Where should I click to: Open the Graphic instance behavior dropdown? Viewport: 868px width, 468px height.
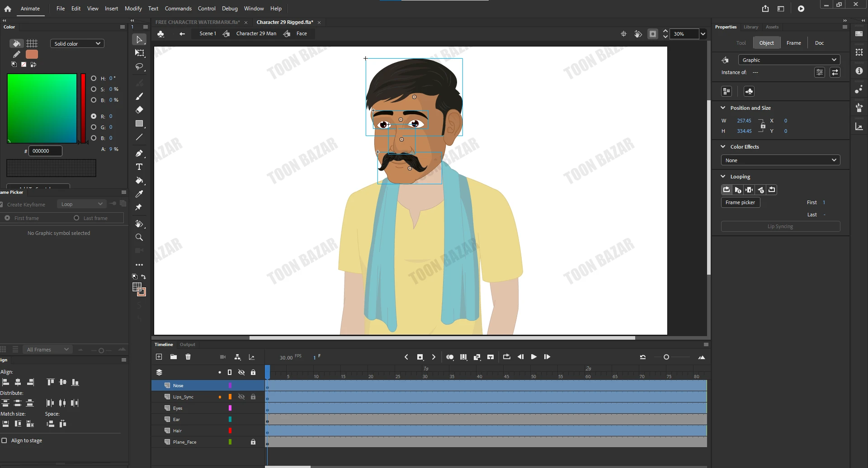point(789,60)
